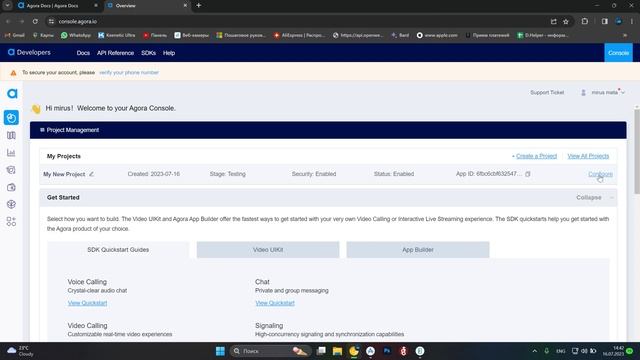Open the Chrome profile avatar

pos(619,21)
